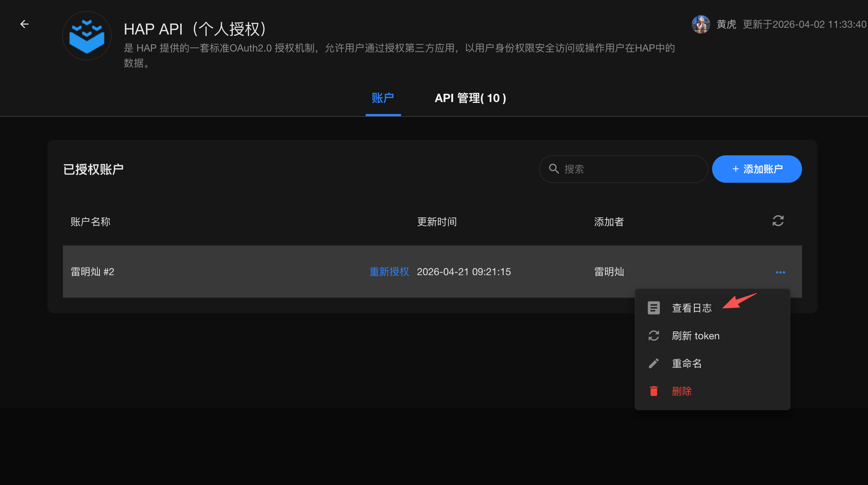Click the document icon beside 查看日志
Viewport: 868px width, 485px height.
(654, 308)
